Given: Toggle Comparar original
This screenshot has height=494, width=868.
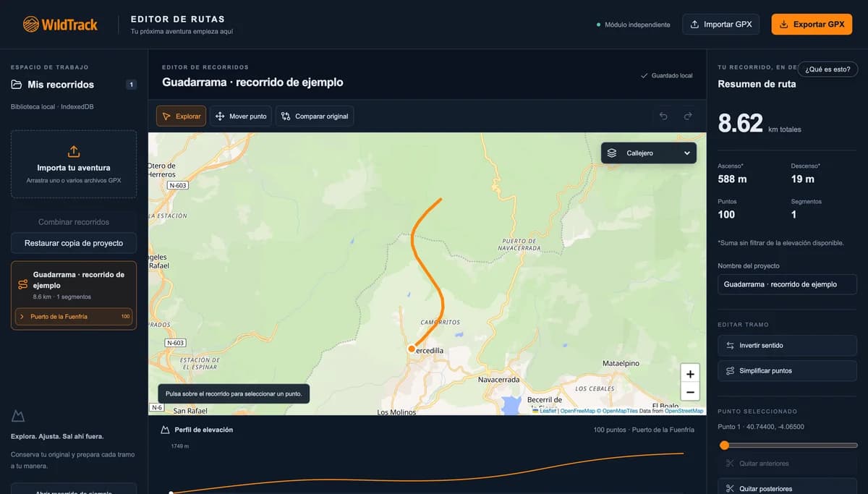Looking at the screenshot, I should click(x=315, y=116).
